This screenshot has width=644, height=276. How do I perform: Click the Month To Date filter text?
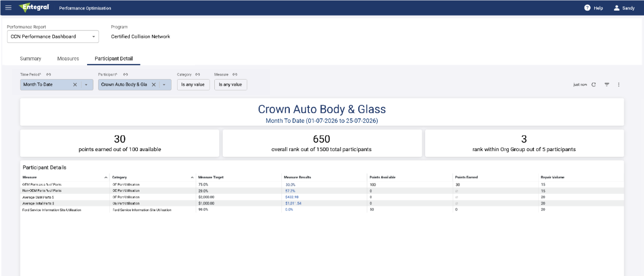(x=38, y=85)
